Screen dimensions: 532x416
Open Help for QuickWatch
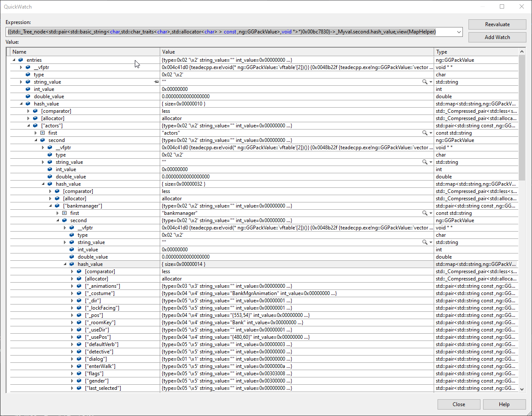coord(504,404)
